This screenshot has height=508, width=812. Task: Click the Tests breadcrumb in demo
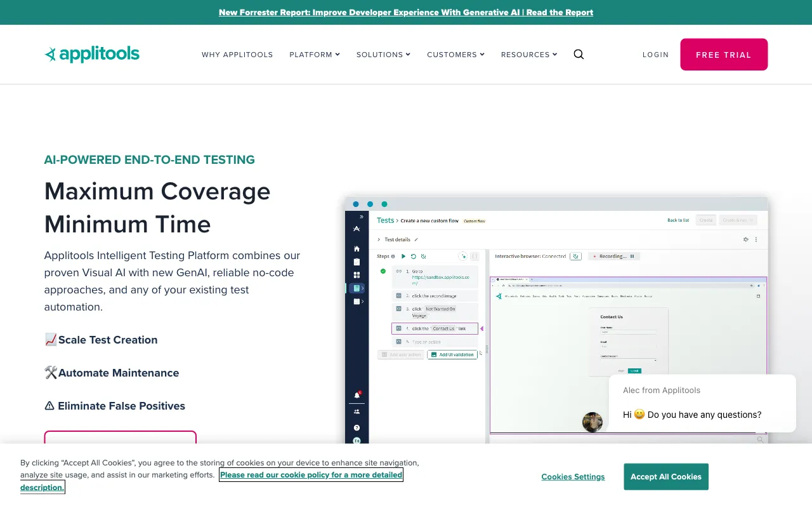(x=385, y=220)
